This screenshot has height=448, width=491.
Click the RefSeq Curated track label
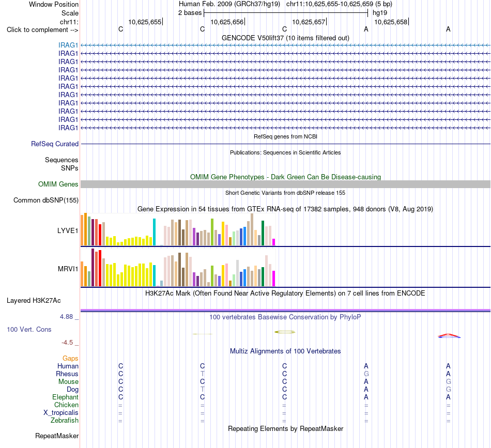(54, 144)
